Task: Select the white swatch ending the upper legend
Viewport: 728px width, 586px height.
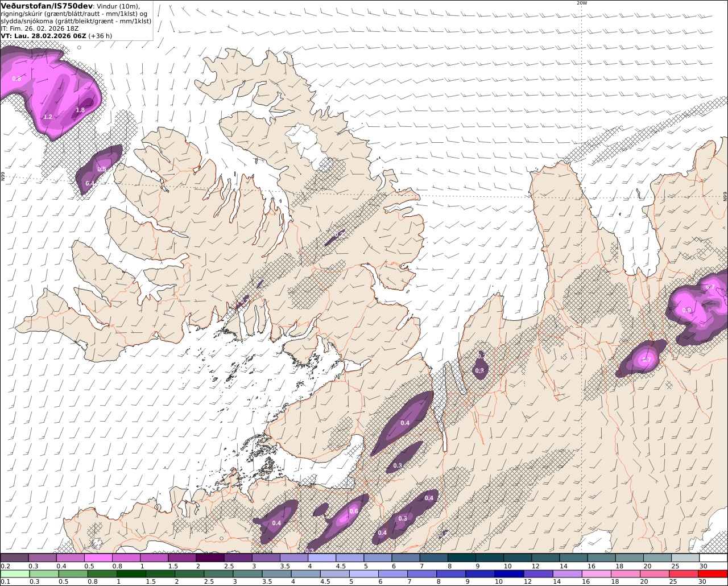Action: (713, 558)
